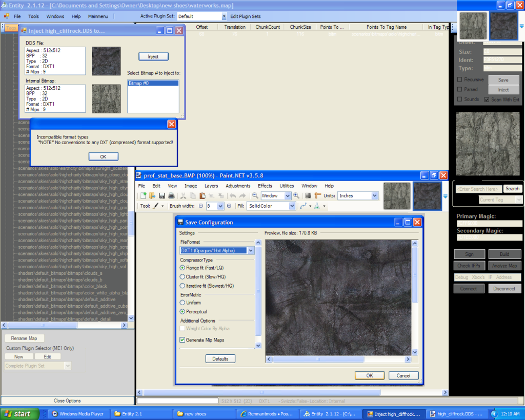Open the Current Tag search filter dropdown
Image resolution: width=525 pixels, height=420 pixels.
[519, 199]
